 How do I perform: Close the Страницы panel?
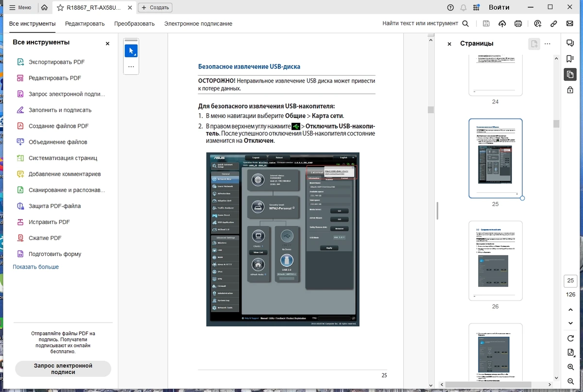tap(449, 44)
